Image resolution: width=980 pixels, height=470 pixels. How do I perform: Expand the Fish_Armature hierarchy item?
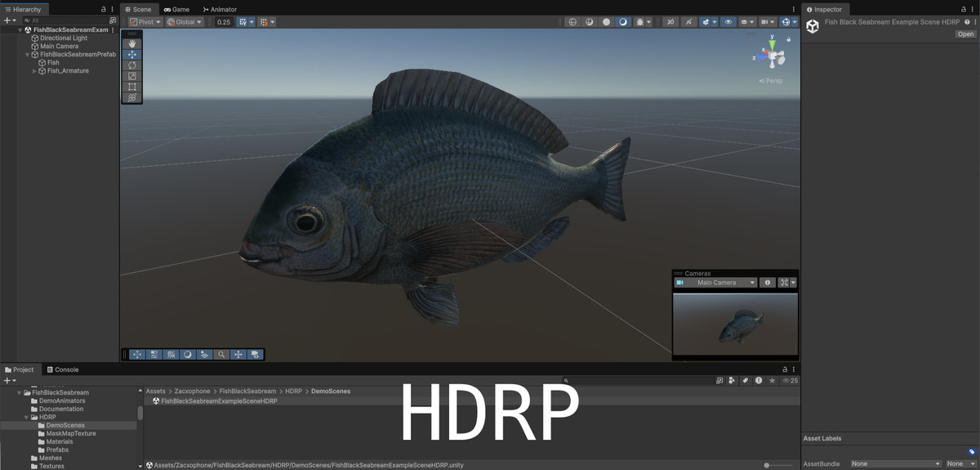coord(34,71)
